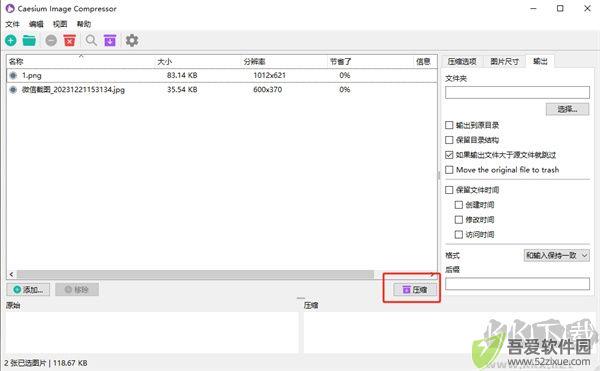The height and width of the screenshot is (371, 600).
Task: Open the 视图 menu
Action: [x=60, y=24]
